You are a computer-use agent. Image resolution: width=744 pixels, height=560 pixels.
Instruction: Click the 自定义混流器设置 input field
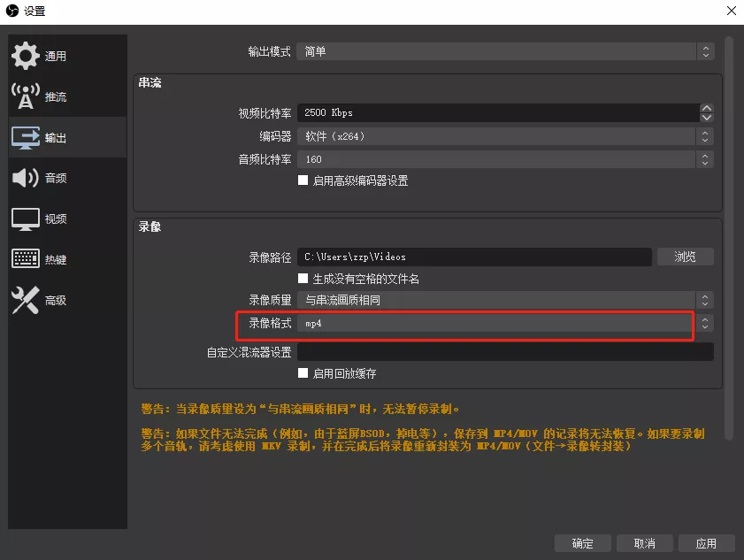pyautogui.click(x=505, y=352)
